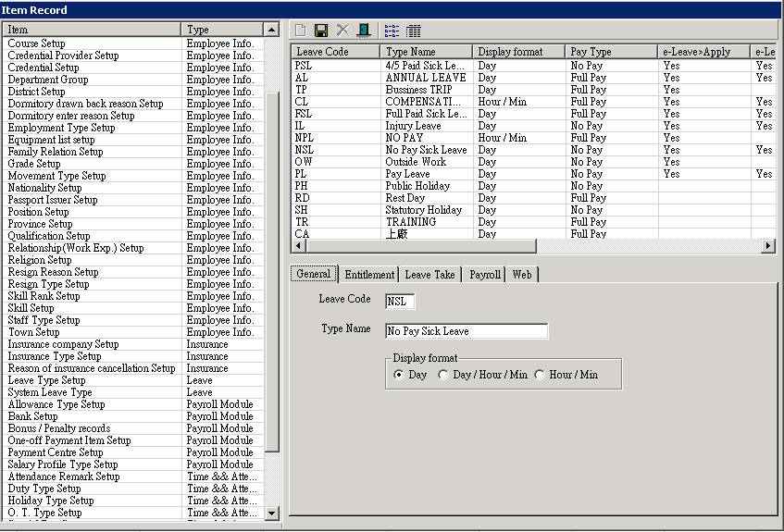The width and height of the screenshot is (784, 532).
Task: Sort by the Leave Code column header
Action: pyautogui.click(x=335, y=52)
